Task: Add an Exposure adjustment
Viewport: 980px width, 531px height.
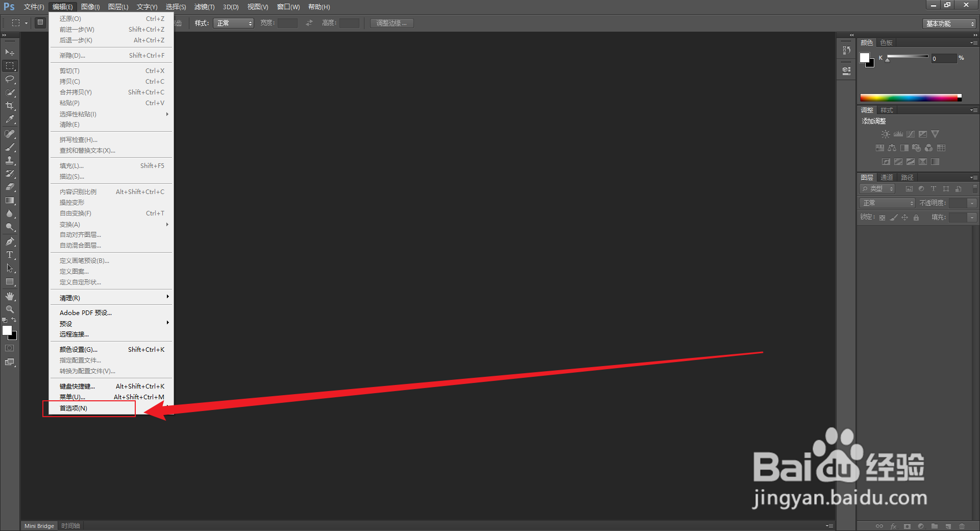Action: coord(923,134)
